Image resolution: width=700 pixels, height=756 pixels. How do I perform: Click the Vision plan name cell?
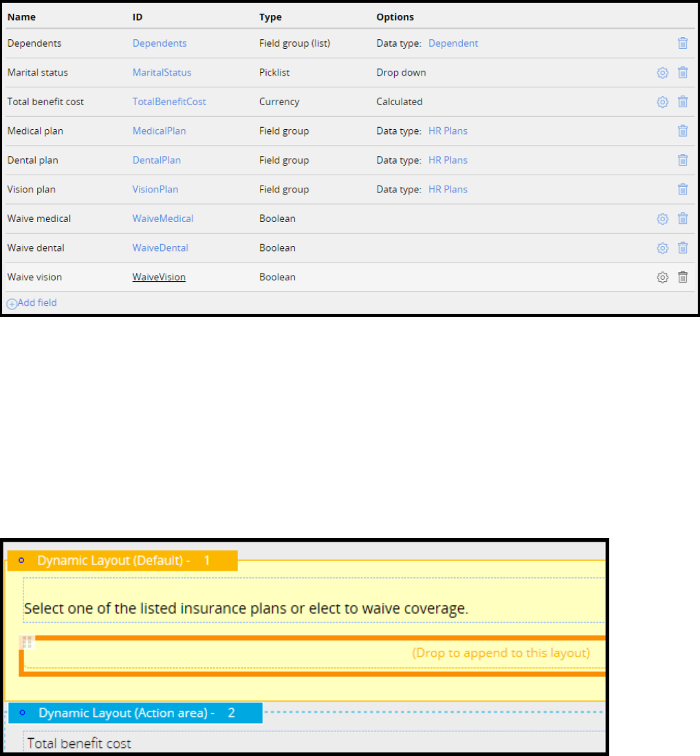(32, 190)
